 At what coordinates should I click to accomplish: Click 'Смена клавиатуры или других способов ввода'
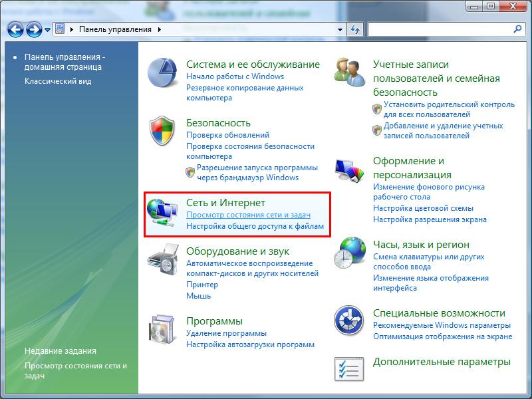click(x=428, y=261)
